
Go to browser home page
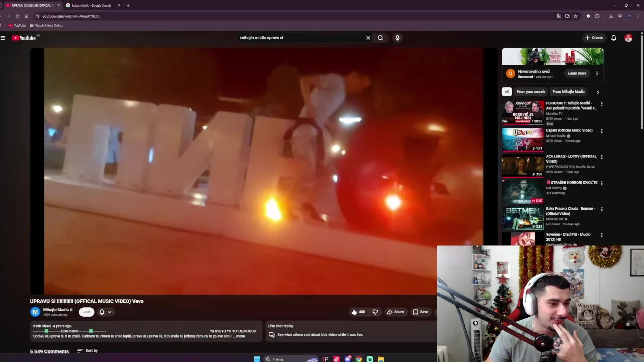pos(27,16)
